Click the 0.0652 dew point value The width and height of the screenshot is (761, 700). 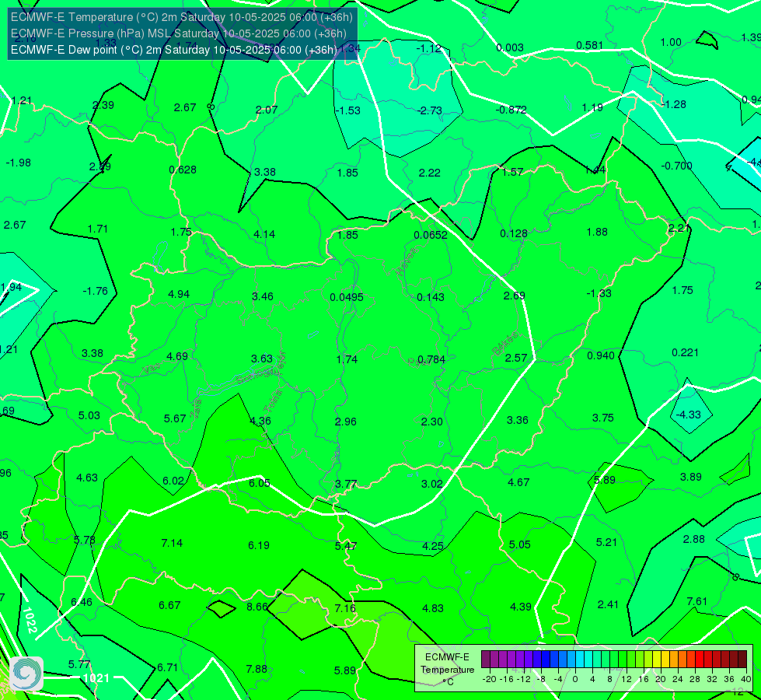pos(431,235)
